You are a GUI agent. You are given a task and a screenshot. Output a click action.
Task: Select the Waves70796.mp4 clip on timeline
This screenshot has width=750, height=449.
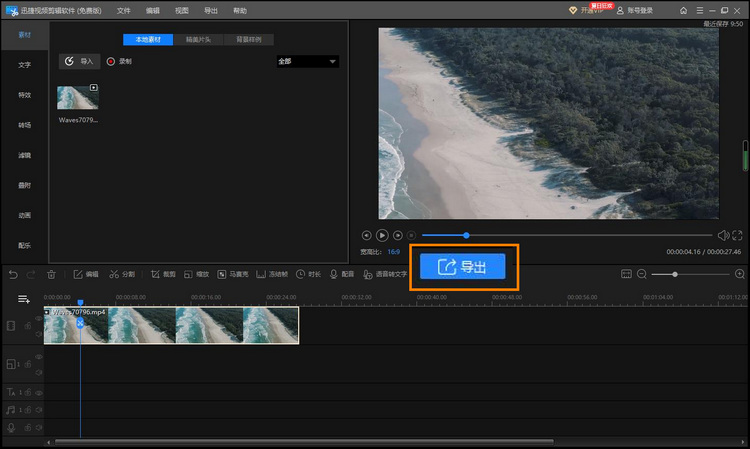pos(171,325)
